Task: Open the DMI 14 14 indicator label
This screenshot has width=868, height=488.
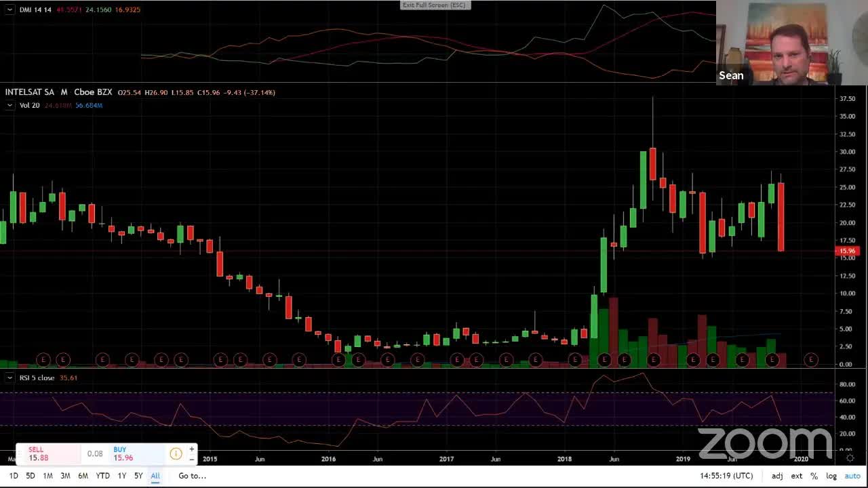Action: [35, 9]
